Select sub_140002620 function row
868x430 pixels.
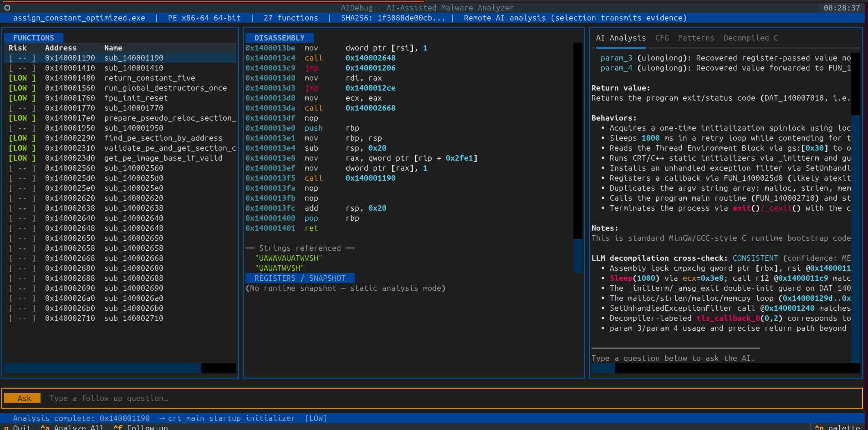tap(120, 198)
